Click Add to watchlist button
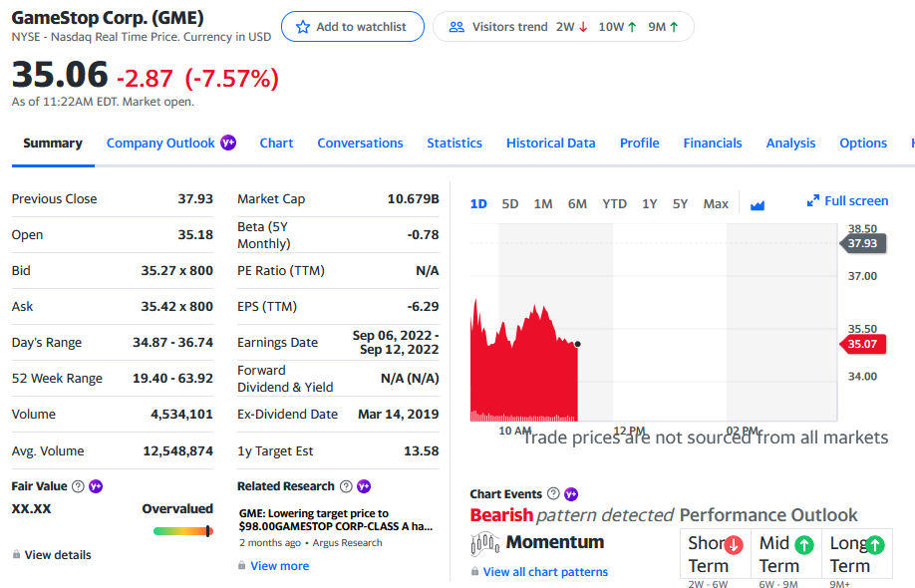 [x=353, y=27]
